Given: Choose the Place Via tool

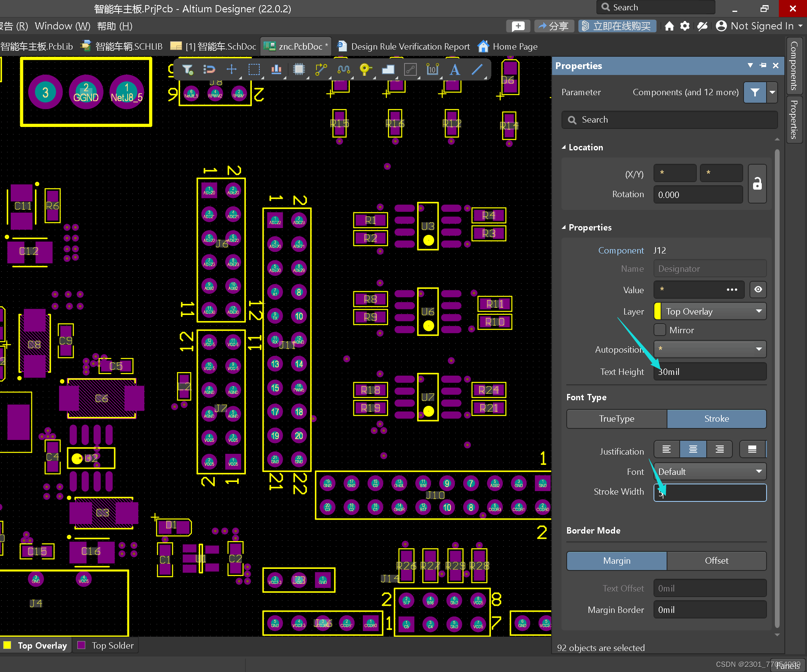Looking at the screenshot, I should pyautogui.click(x=365, y=69).
